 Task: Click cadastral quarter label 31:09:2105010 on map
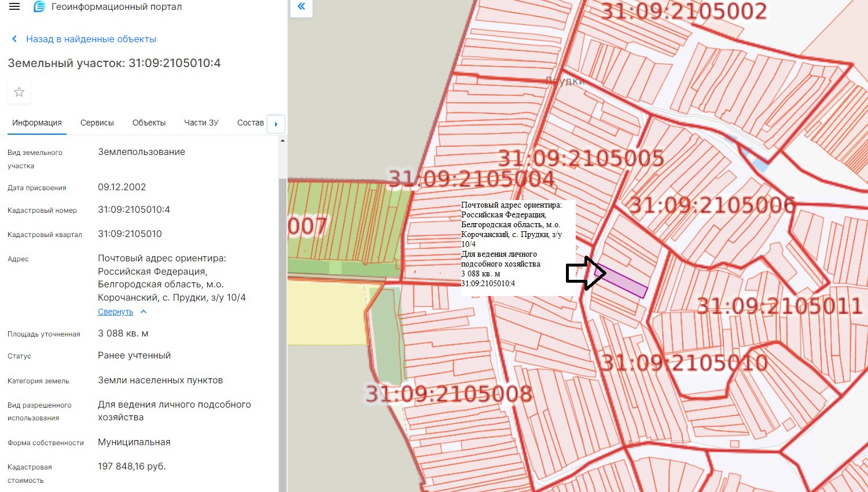[684, 362]
